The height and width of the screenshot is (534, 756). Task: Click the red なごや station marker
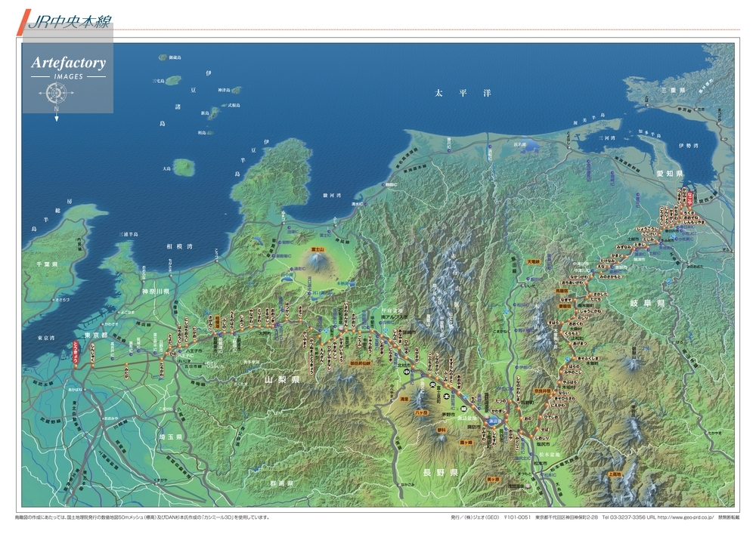click(x=690, y=199)
